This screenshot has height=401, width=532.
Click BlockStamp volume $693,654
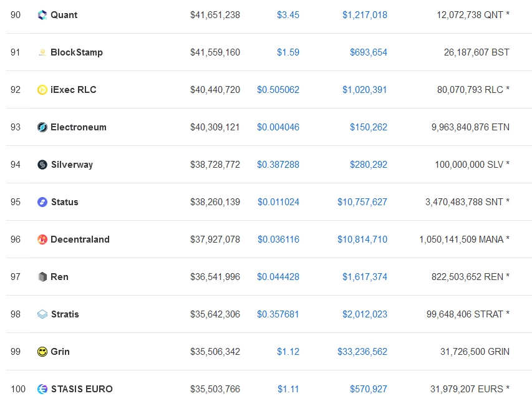pos(369,52)
